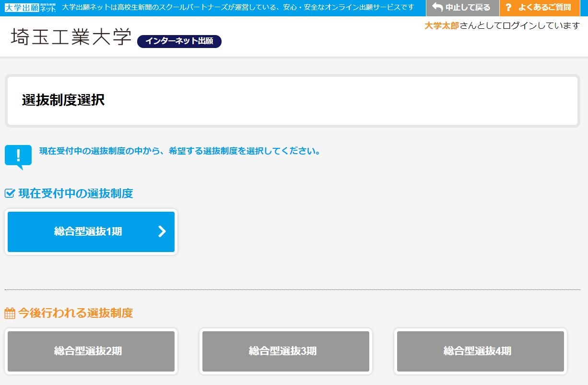Click the さんとしてログインしています text

(x=519, y=26)
